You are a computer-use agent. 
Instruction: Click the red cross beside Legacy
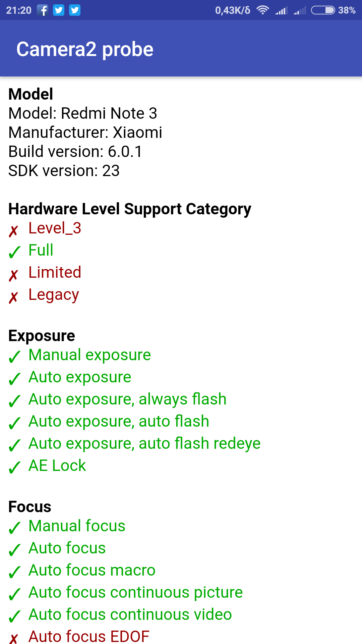click(13, 298)
